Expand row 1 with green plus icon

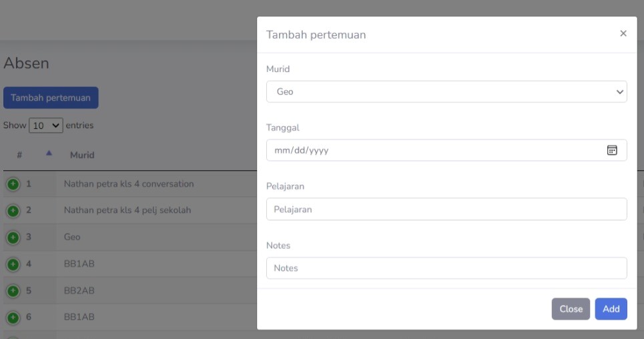[x=13, y=184]
